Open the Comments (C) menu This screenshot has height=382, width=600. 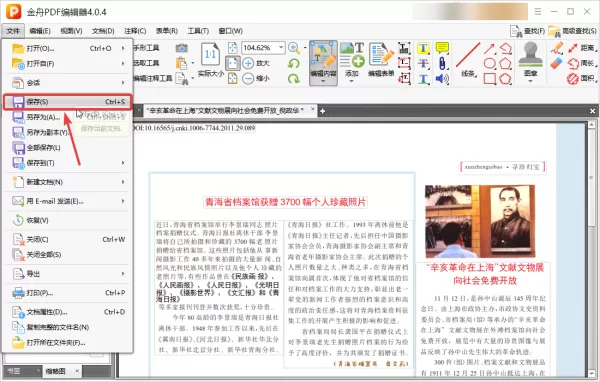coord(135,31)
